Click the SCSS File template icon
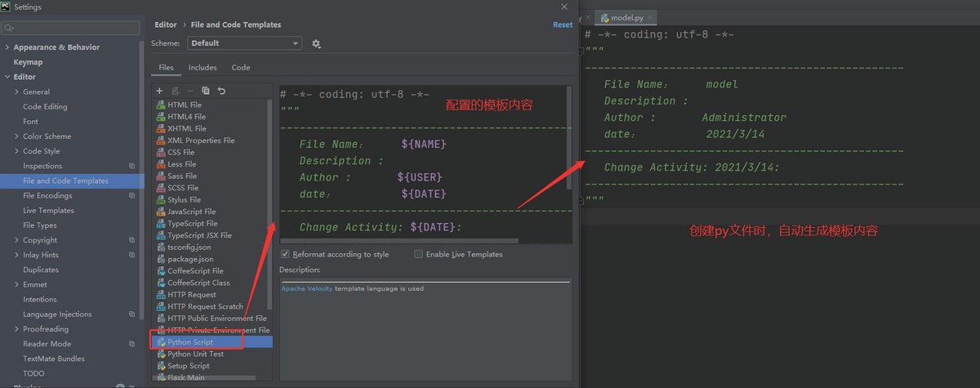Image resolution: width=980 pixels, height=388 pixels. [x=161, y=188]
